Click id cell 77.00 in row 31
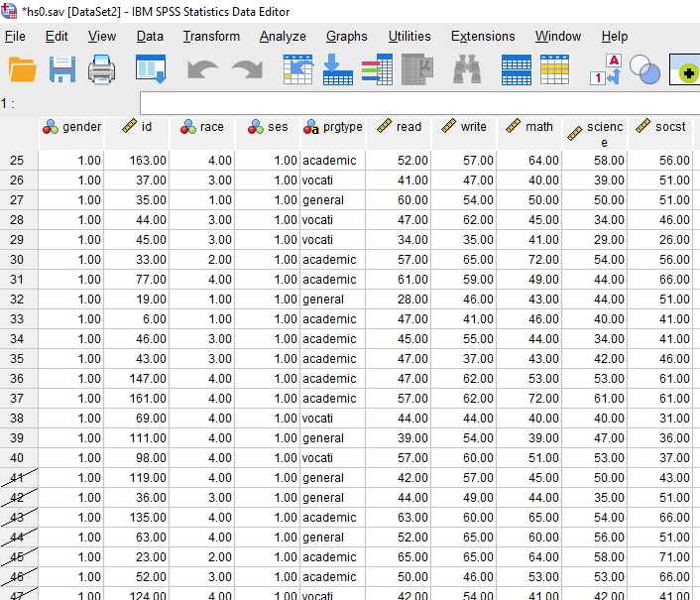The image size is (700, 600). pos(137,280)
